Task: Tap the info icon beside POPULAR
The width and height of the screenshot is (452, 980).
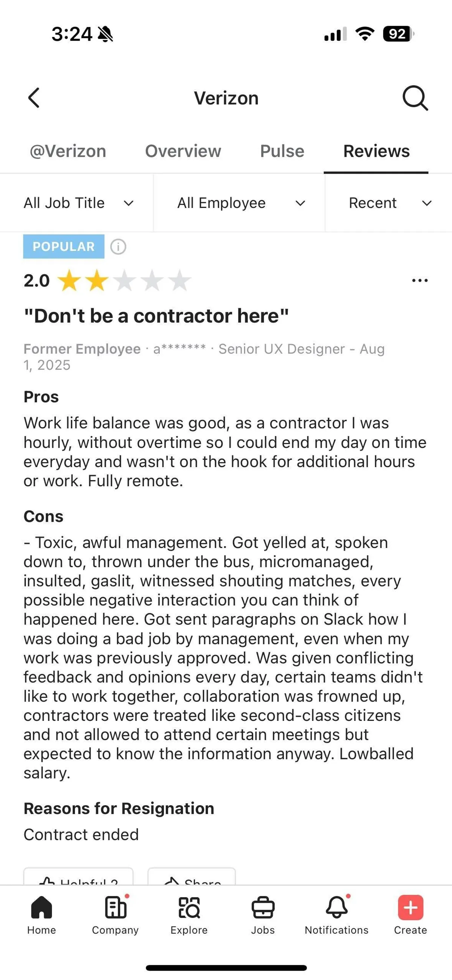Action: click(x=118, y=247)
